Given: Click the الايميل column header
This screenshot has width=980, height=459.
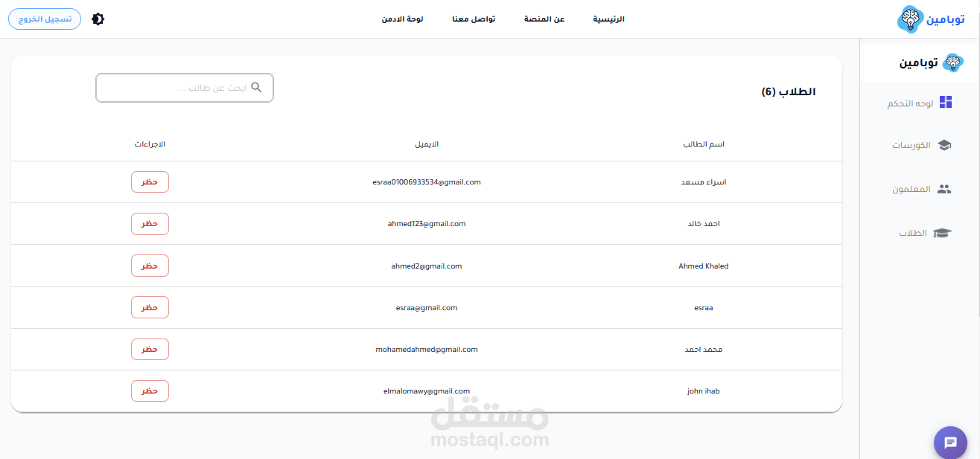Looking at the screenshot, I should tap(427, 144).
